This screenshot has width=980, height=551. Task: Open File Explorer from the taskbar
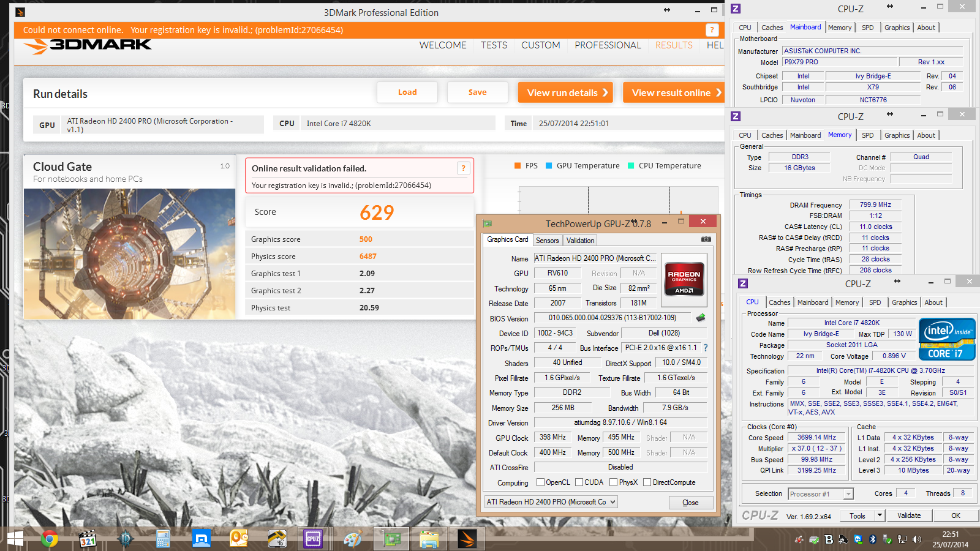[x=429, y=539]
